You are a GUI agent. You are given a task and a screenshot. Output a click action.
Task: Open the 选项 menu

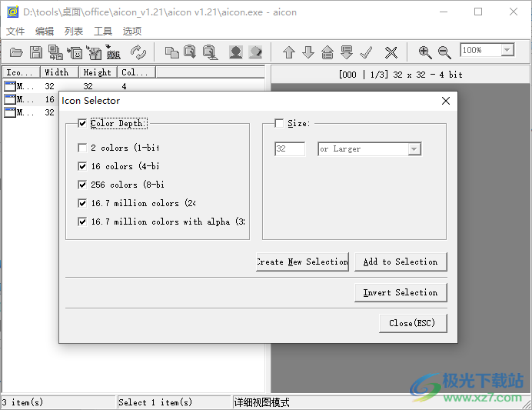coord(132,32)
